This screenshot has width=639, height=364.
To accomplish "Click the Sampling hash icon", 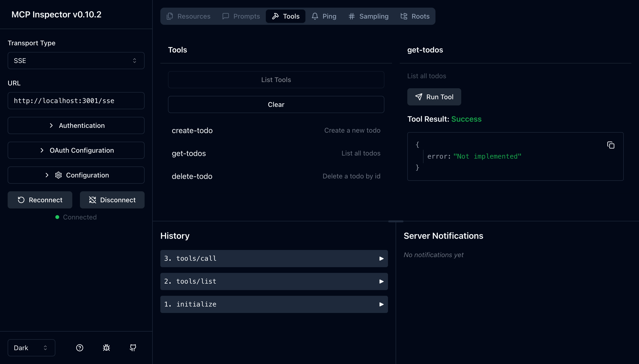I will tap(351, 16).
